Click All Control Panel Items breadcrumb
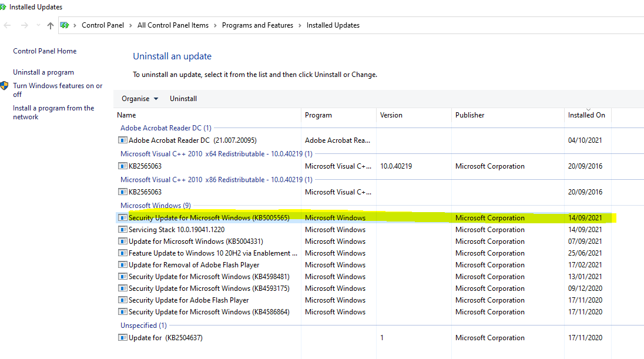The image size is (644, 359). pyautogui.click(x=173, y=25)
